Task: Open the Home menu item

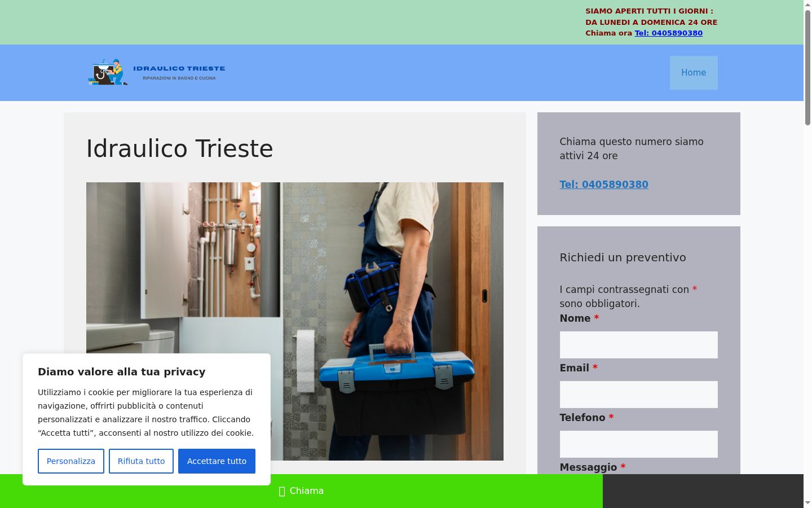Action: pos(694,73)
